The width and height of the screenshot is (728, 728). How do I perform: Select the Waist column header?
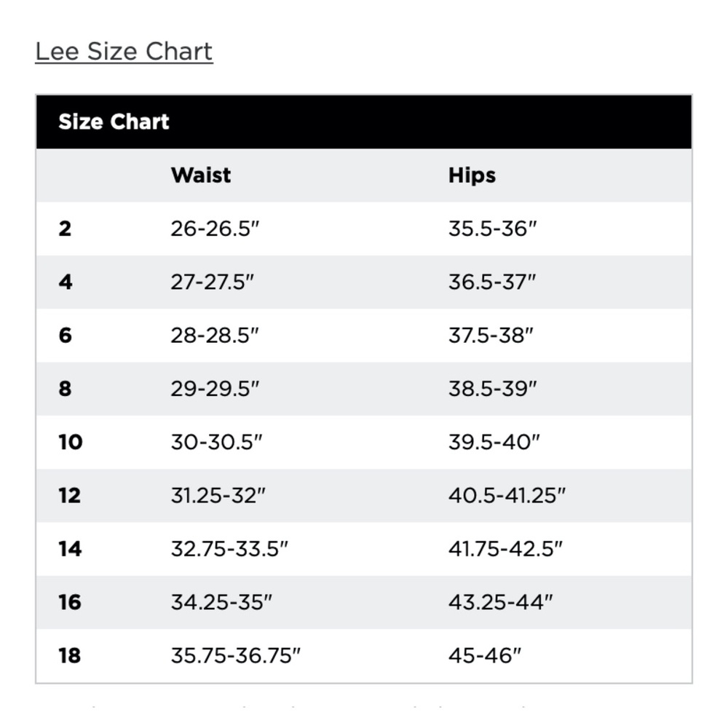[x=201, y=175]
